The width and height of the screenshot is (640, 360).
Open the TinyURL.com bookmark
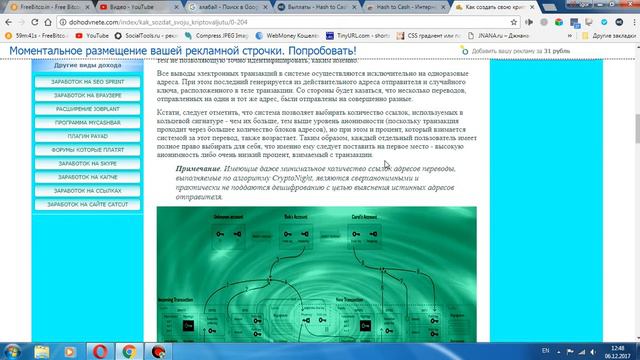coord(358,36)
